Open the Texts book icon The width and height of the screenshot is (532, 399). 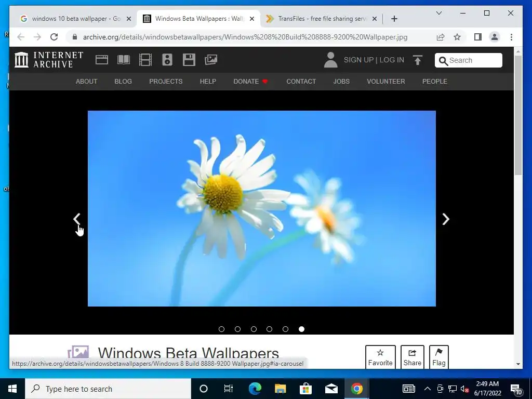point(124,60)
